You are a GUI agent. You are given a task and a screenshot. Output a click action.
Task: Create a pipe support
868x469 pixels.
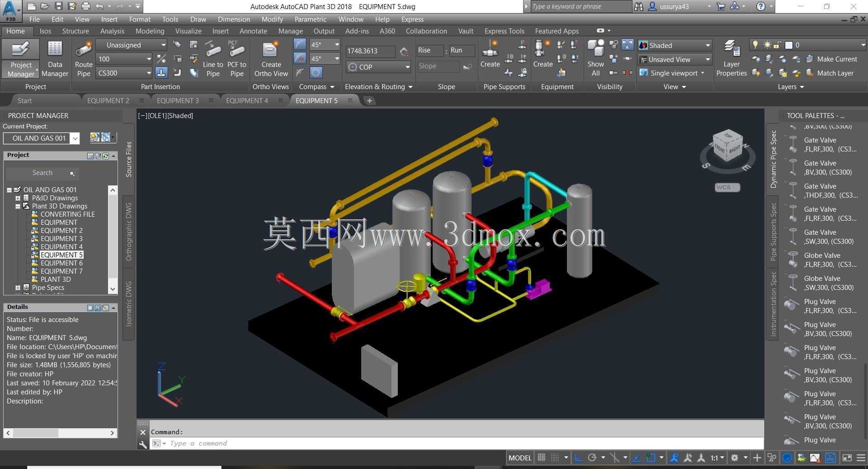pos(490,54)
